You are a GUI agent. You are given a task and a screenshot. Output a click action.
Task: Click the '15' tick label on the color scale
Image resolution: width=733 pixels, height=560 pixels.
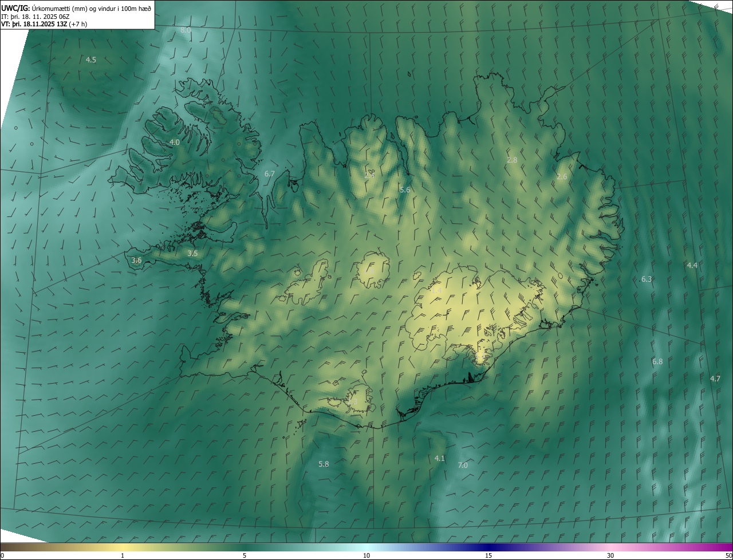tap(488, 555)
